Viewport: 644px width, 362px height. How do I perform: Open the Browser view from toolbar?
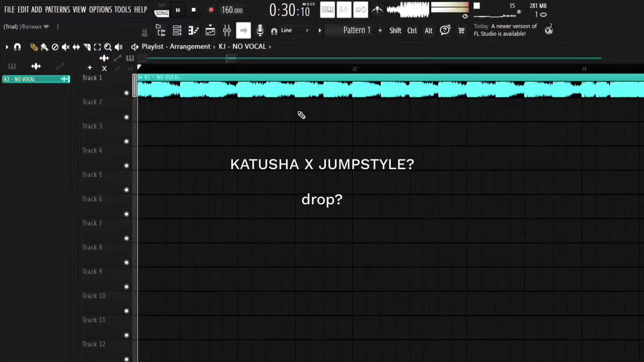(x=161, y=31)
